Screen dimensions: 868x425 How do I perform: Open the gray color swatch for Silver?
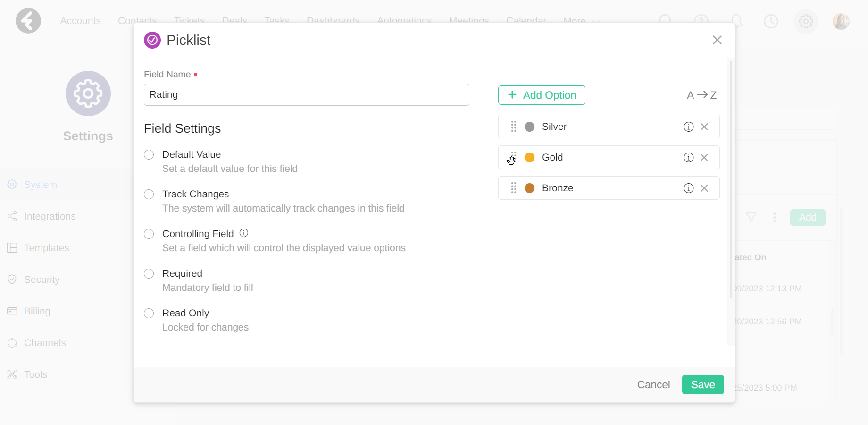pos(530,127)
